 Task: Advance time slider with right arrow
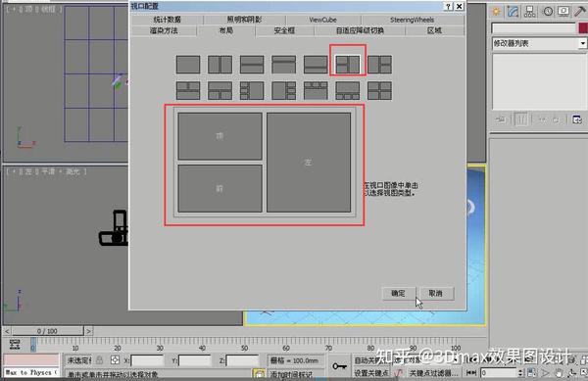coord(88,331)
